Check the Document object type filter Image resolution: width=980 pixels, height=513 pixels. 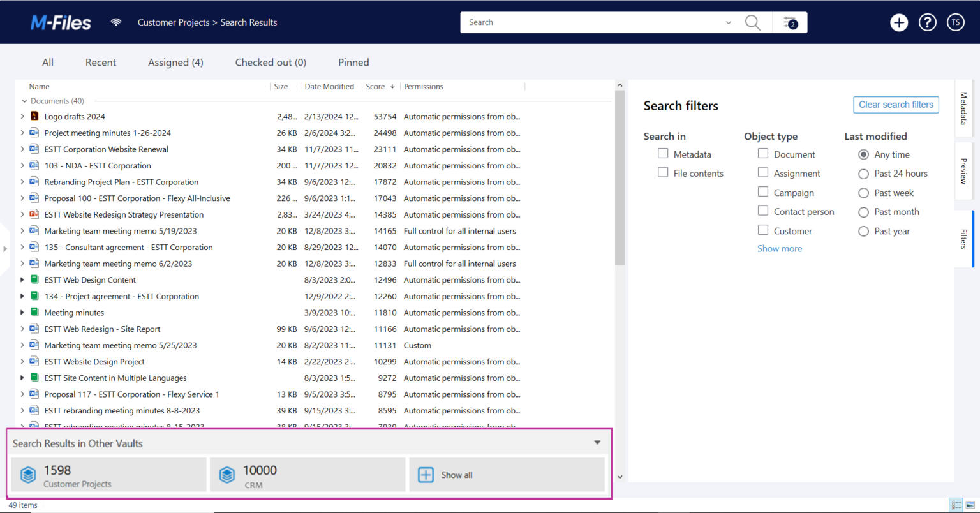click(763, 153)
